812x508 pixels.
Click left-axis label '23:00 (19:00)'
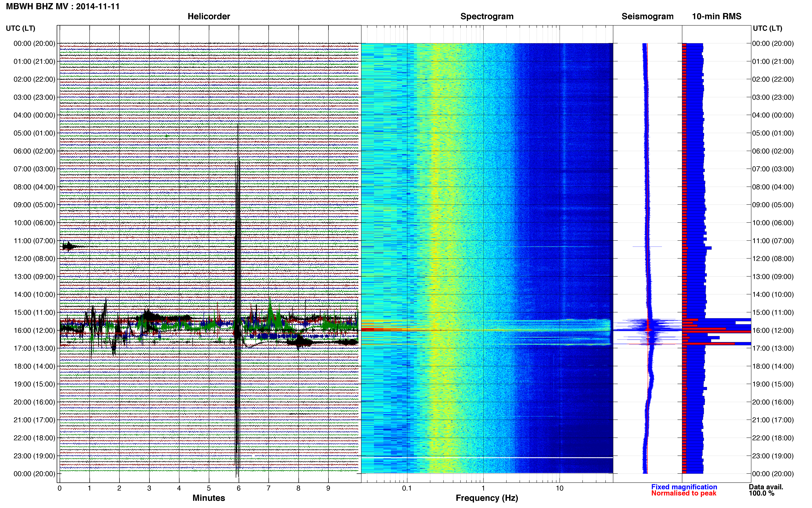point(34,456)
